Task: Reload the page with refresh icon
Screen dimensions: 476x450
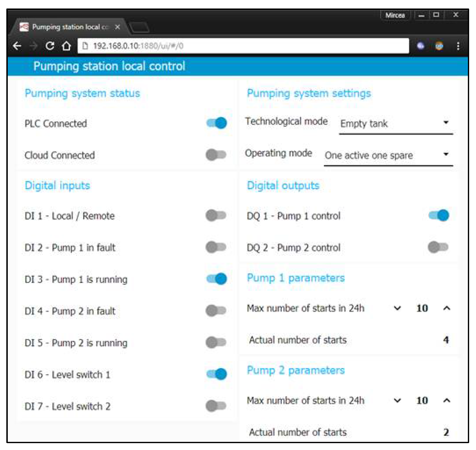Action: tap(50, 46)
